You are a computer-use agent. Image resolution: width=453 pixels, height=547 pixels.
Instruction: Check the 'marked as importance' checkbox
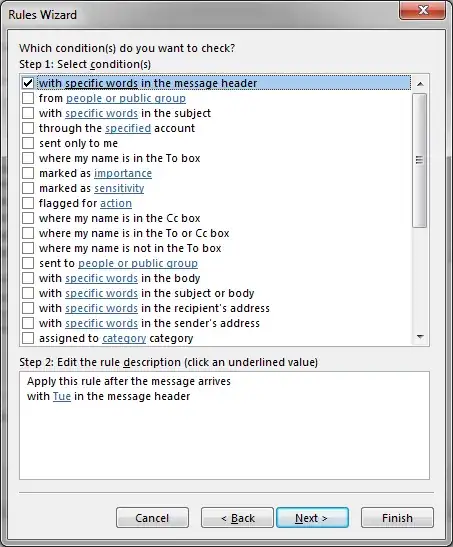coord(28,173)
